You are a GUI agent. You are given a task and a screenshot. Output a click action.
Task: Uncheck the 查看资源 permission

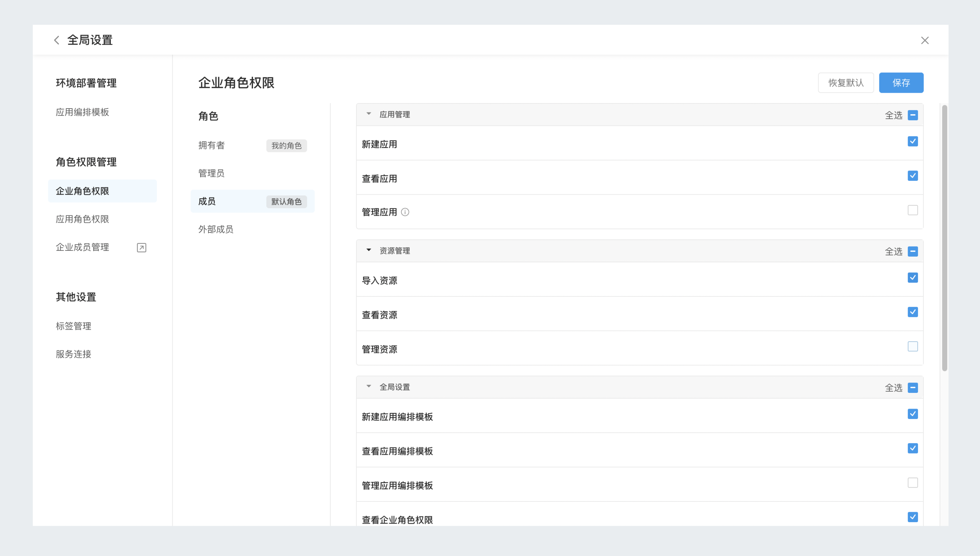[x=913, y=312]
